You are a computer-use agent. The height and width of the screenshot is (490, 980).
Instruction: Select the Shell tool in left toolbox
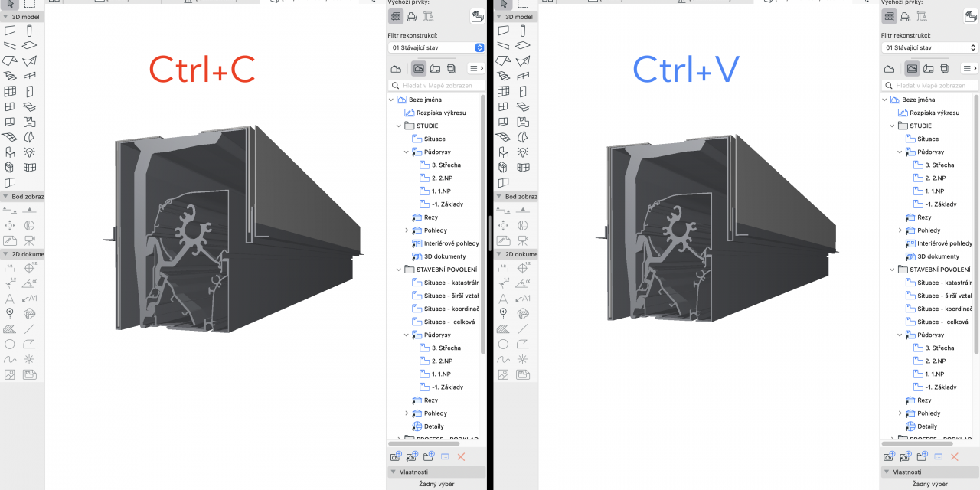pos(30,61)
